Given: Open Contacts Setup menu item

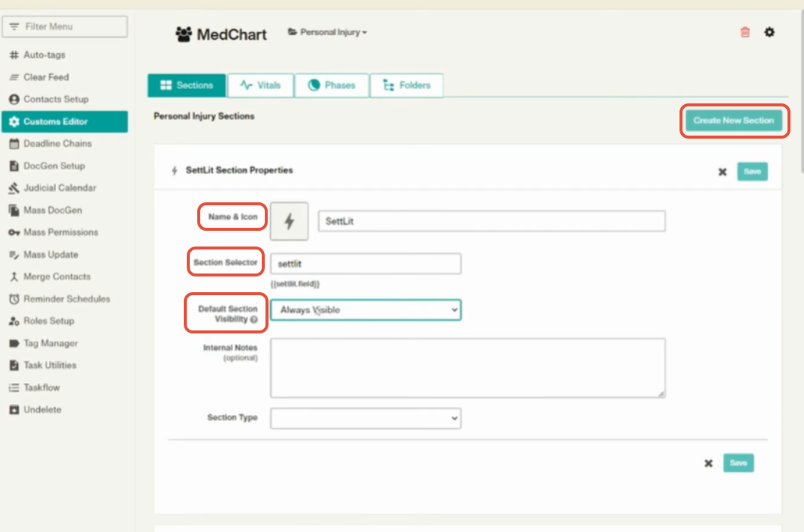Looking at the screenshot, I should click(x=64, y=100).
